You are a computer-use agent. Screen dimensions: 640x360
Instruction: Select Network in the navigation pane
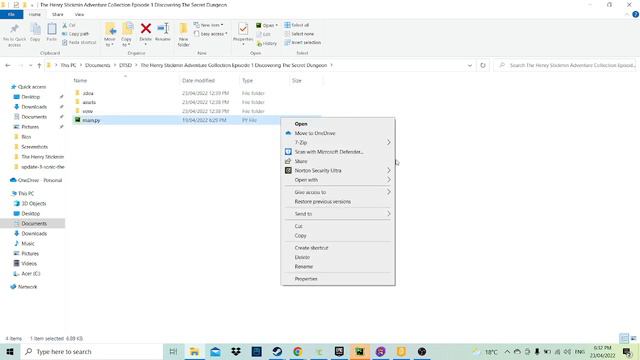[24, 287]
